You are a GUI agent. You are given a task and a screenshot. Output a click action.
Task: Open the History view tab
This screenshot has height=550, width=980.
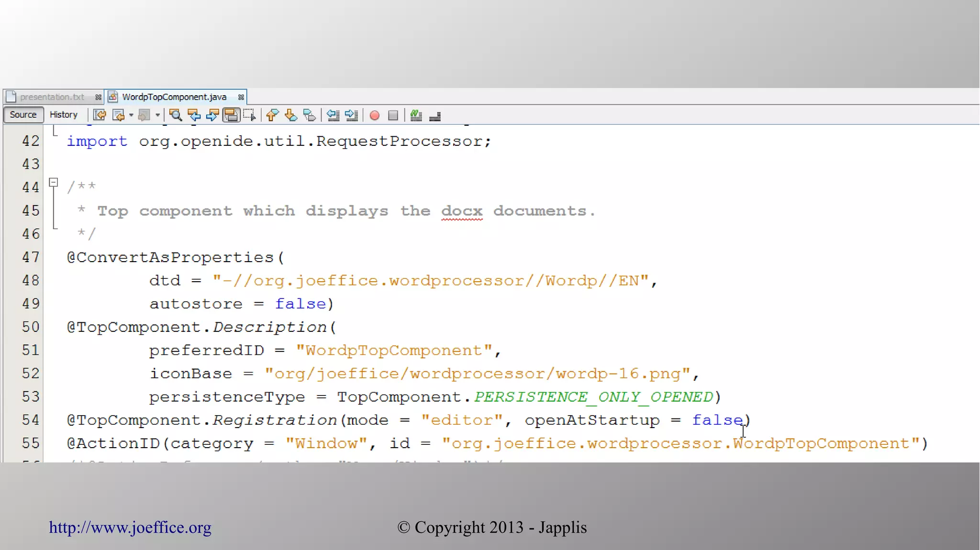[x=63, y=115]
